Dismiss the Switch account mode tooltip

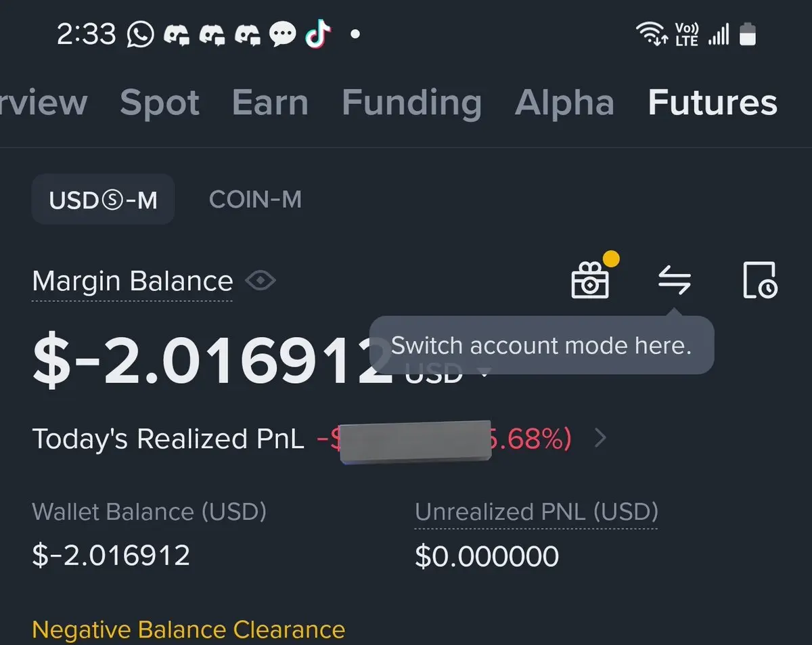(541, 346)
